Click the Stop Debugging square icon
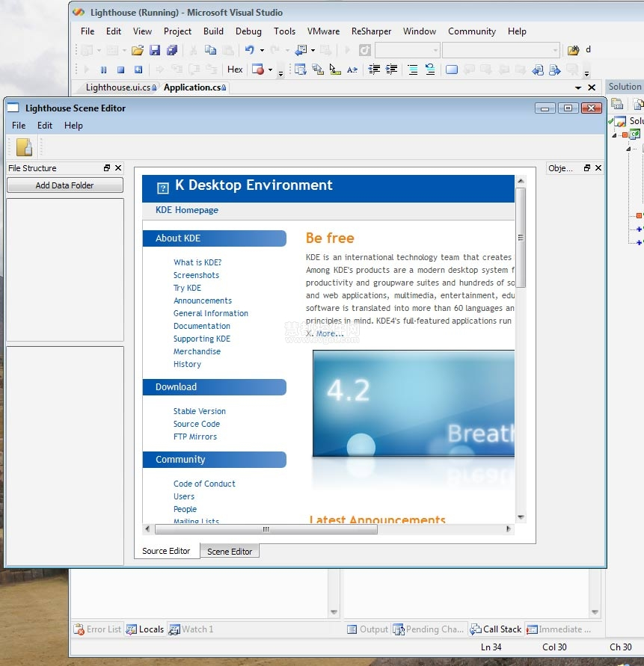 pos(120,70)
